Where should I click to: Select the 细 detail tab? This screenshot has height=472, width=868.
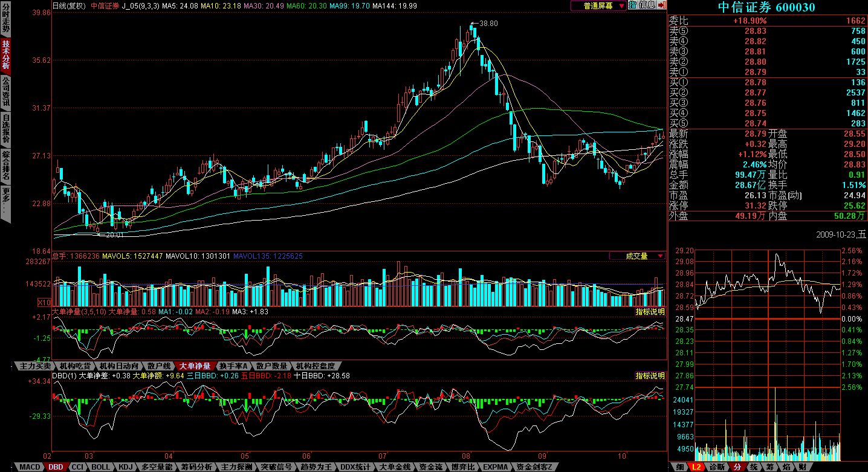(681, 467)
